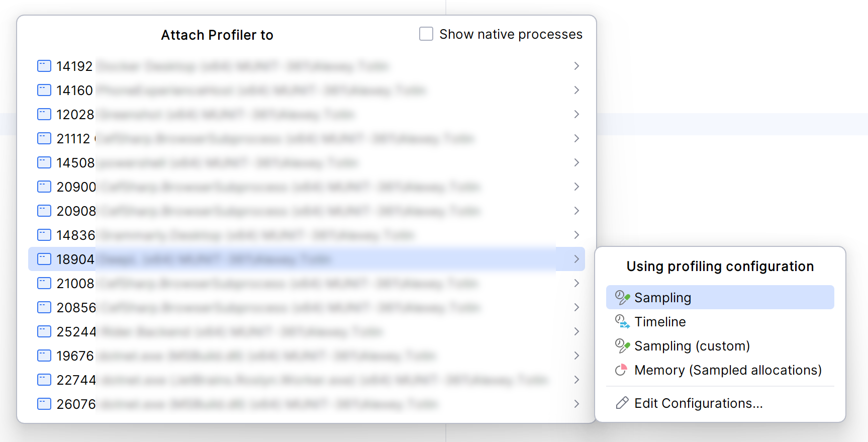Expand submenu arrow for process 25244

(576, 331)
